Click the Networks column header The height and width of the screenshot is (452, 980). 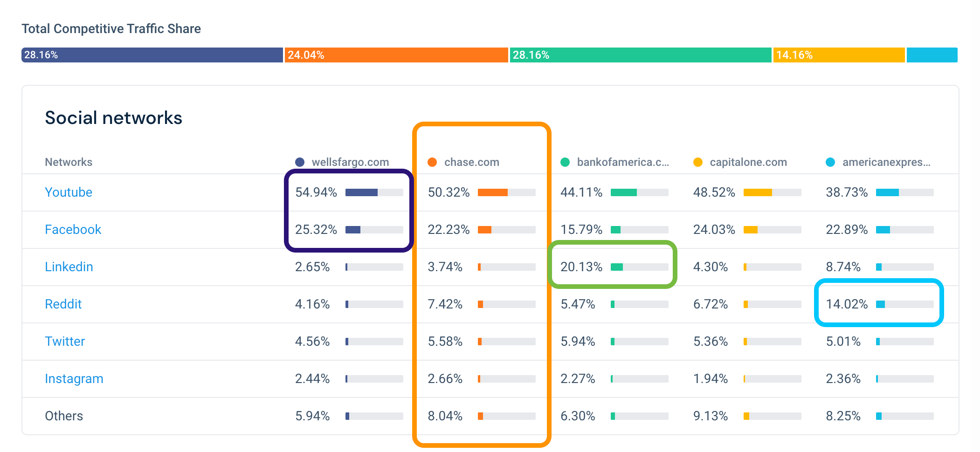69,162
